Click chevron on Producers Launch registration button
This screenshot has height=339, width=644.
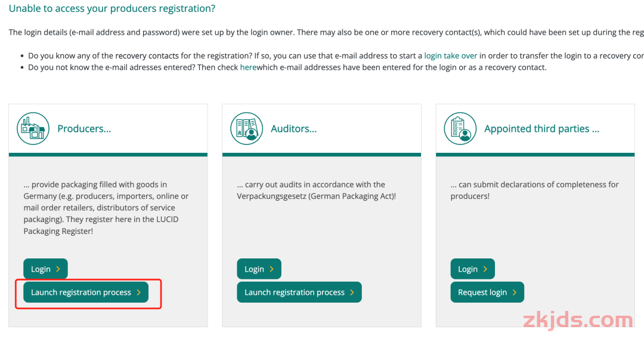click(x=139, y=292)
